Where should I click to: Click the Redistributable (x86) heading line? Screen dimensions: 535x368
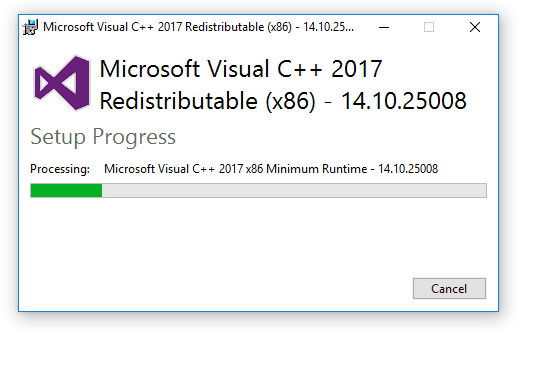(x=283, y=101)
